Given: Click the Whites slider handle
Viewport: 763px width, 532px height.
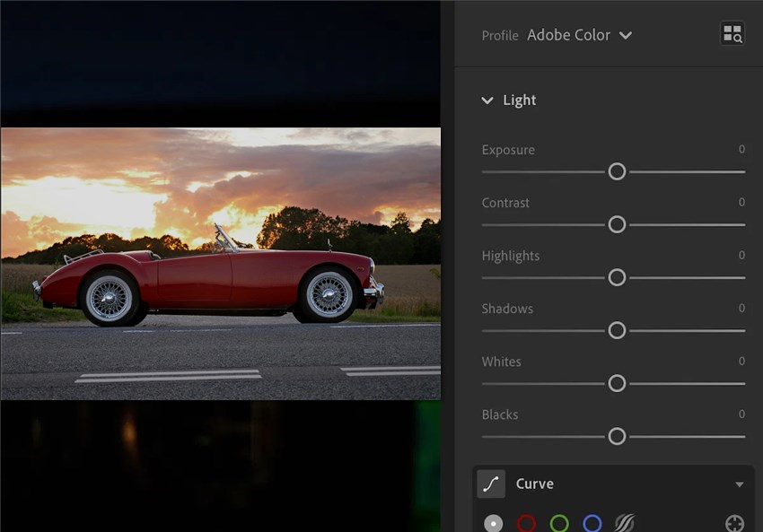Looking at the screenshot, I should click(x=617, y=383).
